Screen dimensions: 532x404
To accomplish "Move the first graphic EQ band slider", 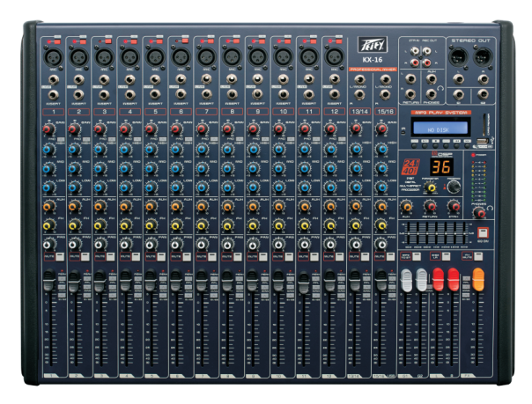I will tap(408, 234).
